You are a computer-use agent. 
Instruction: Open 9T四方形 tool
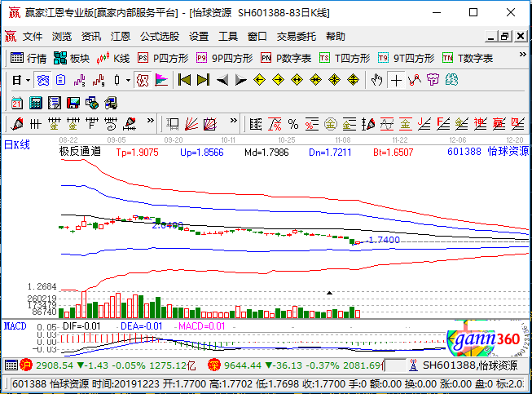point(406,59)
